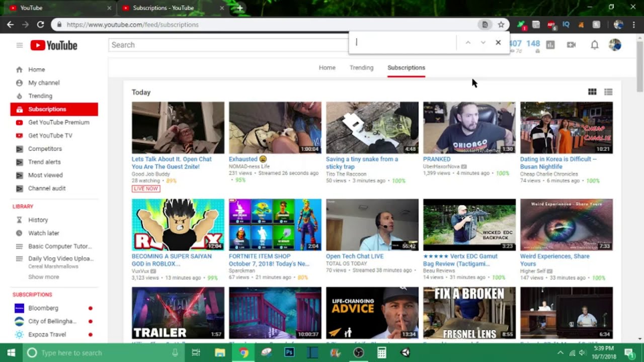Close the find-in-page bar

pyautogui.click(x=498, y=42)
